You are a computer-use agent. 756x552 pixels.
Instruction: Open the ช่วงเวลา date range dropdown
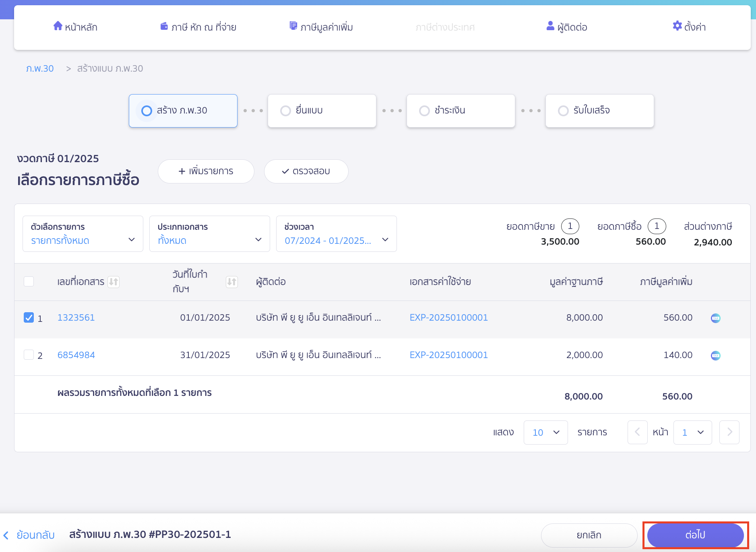pos(336,234)
